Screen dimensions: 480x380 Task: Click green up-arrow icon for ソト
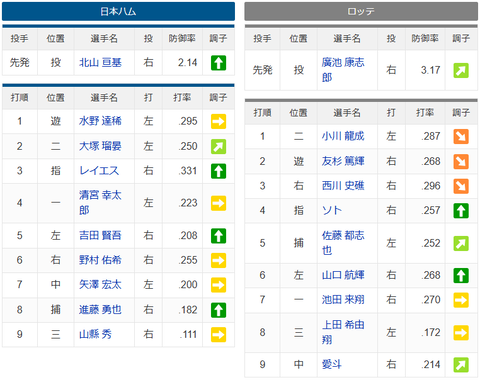[x=461, y=211]
